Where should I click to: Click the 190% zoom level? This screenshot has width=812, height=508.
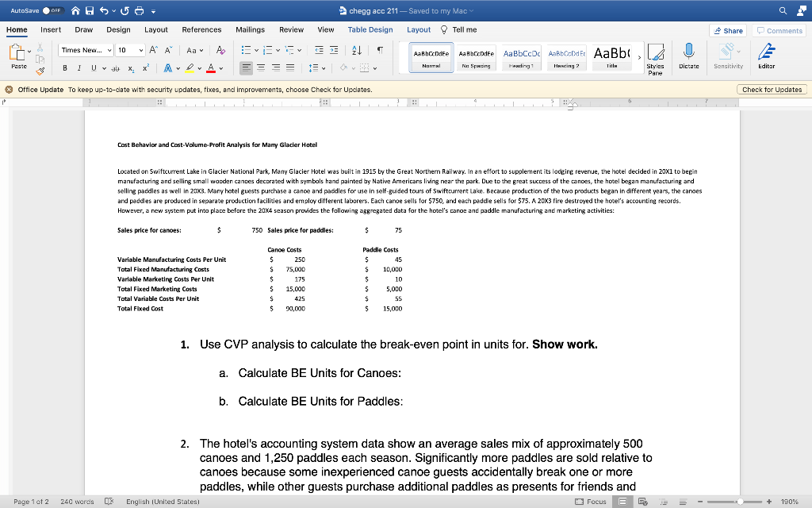coord(789,502)
